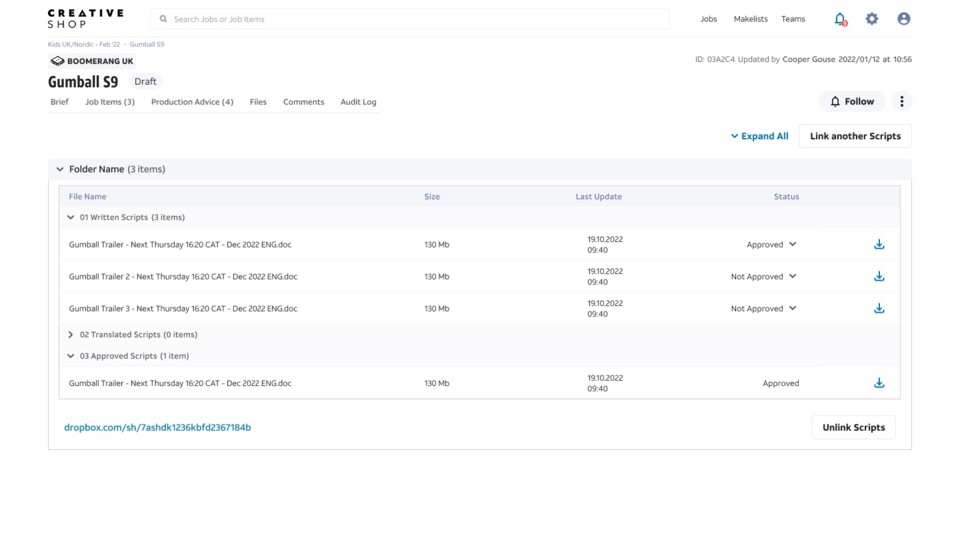Open the dropbox.com share link
Viewport: 960px width, 540px height.
pyautogui.click(x=157, y=427)
